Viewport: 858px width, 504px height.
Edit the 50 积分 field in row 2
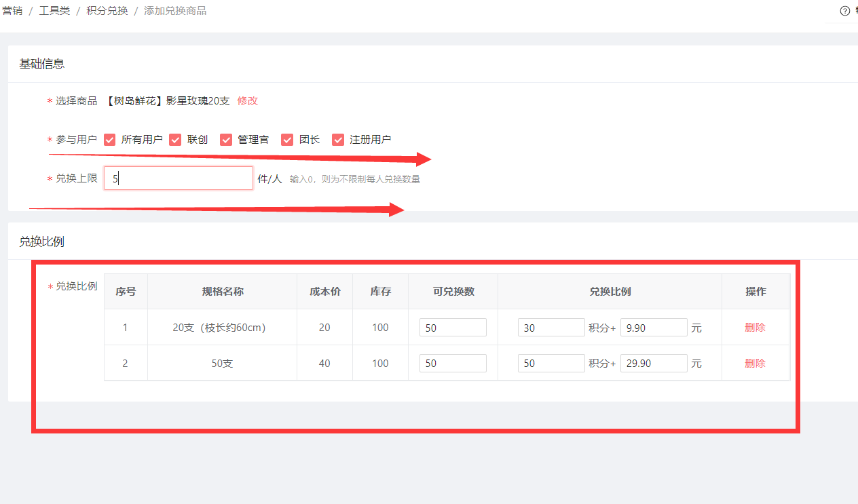tap(551, 364)
